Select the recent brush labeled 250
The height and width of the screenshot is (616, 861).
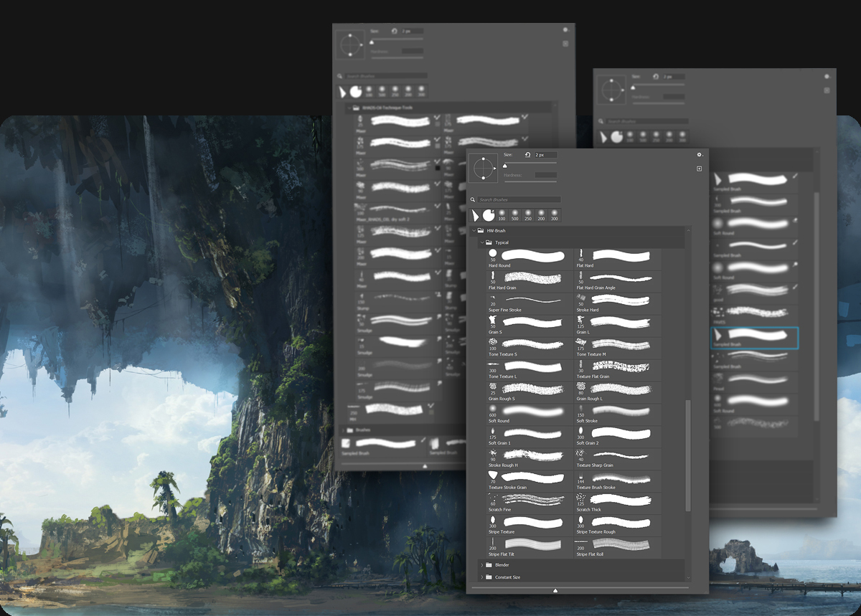(x=528, y=214)
